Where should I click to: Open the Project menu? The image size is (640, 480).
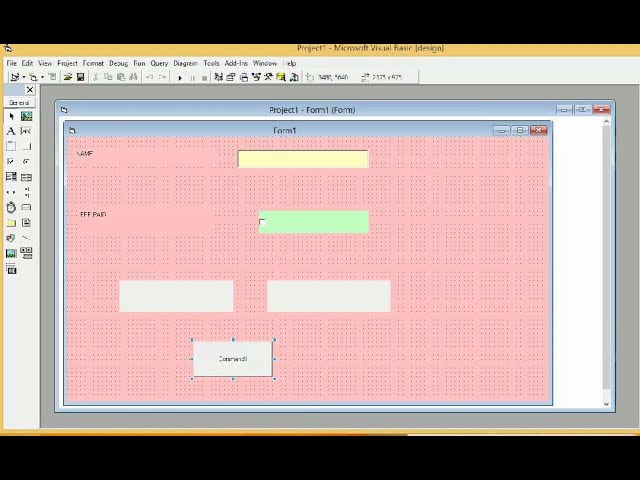[67, 63]
